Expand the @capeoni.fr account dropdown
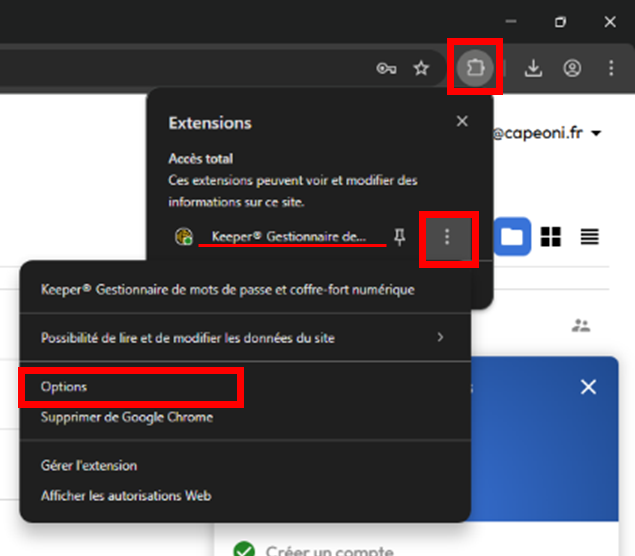 (596, 133)
